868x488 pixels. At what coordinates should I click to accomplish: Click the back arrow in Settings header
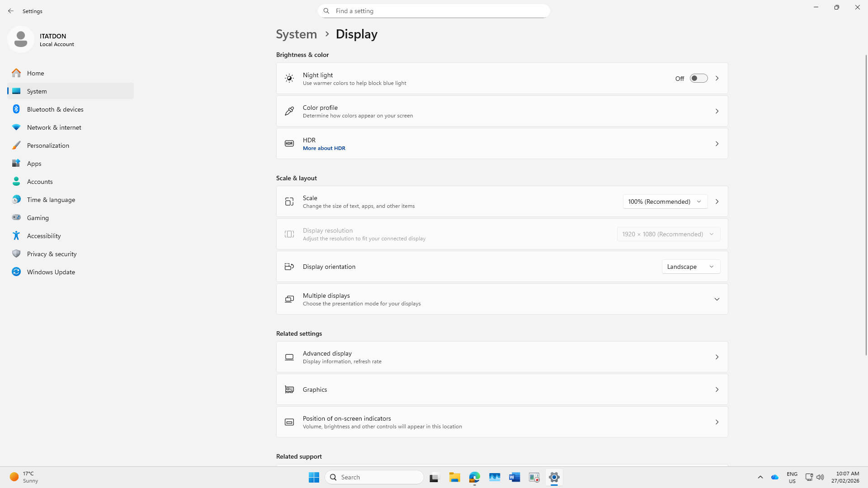click(x=11, y=11)
